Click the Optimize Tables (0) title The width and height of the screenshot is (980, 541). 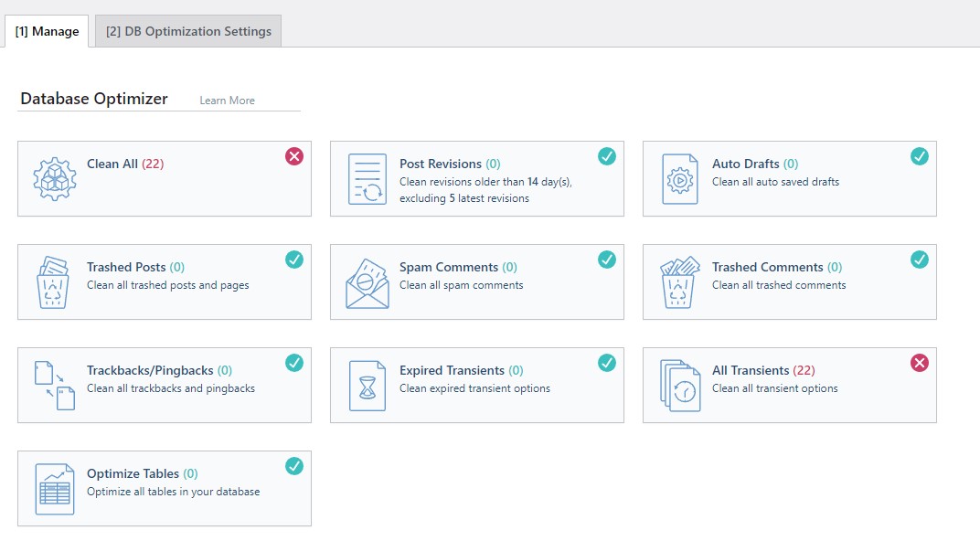coord(143,473)
